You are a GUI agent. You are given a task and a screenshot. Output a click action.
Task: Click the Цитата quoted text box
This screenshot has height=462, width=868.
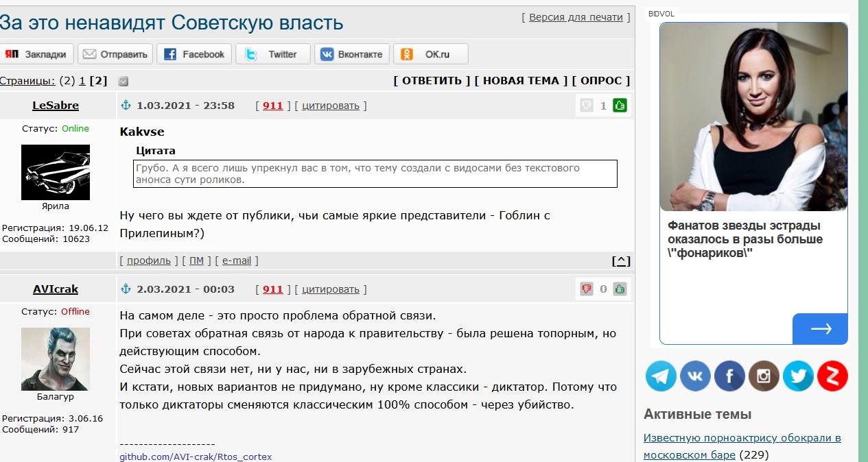point(375,173)
